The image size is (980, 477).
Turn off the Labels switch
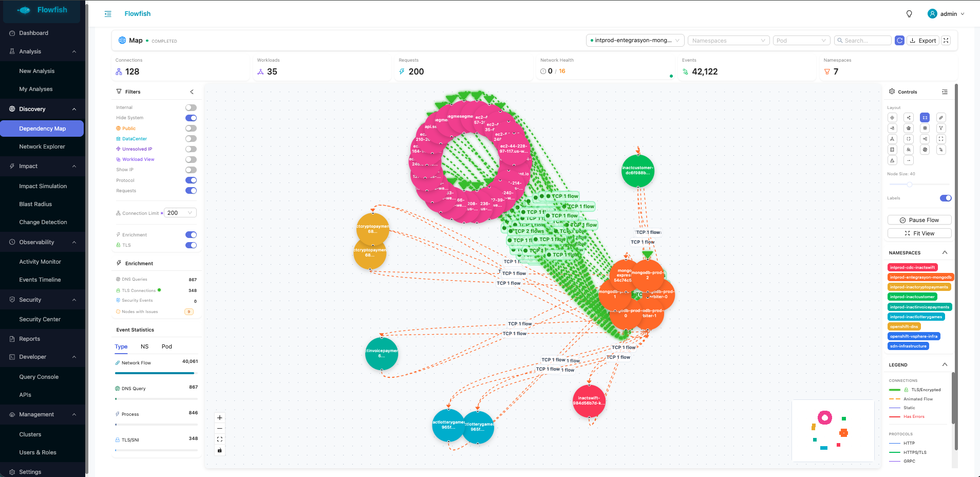pyautogui.click(x=946, y=198)
